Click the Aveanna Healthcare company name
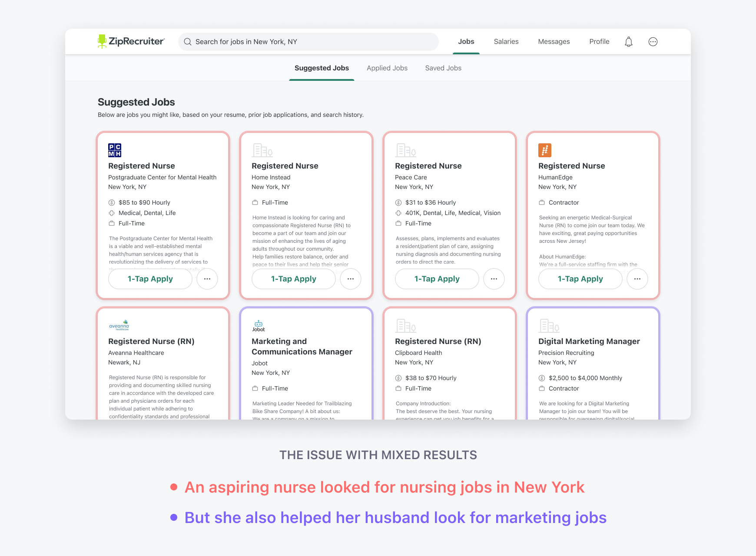Viewport: 756px width, 556px height. pos(136,353)
